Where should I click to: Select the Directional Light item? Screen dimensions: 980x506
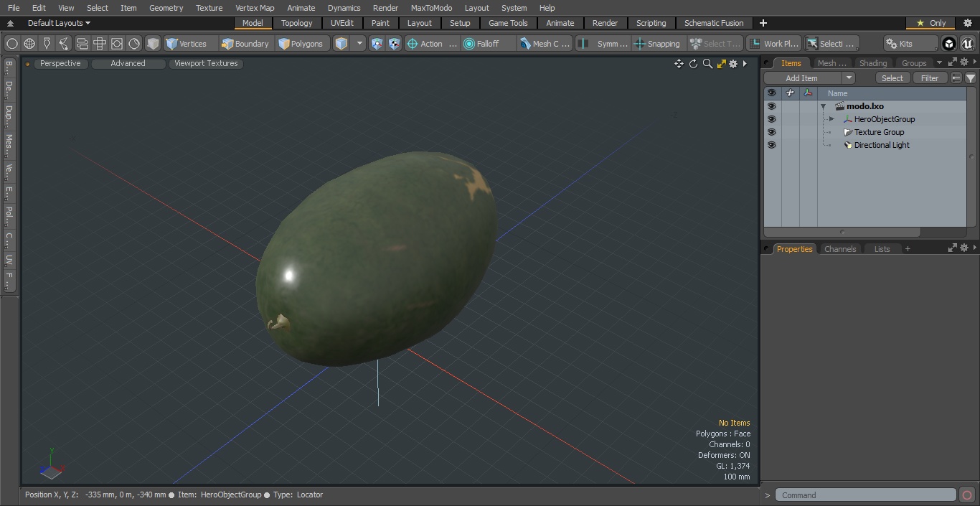[882, 145]
